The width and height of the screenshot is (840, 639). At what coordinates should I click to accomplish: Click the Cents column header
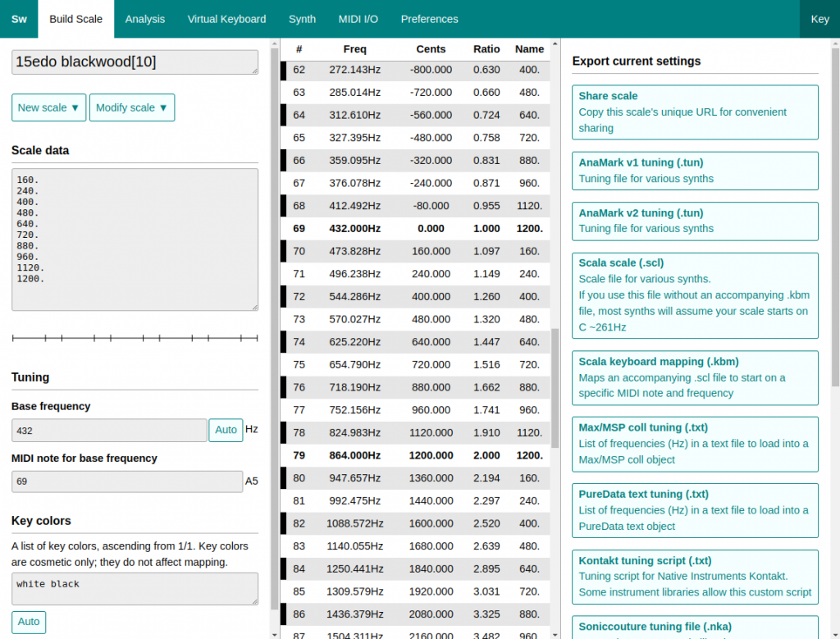tap(431, 49)
